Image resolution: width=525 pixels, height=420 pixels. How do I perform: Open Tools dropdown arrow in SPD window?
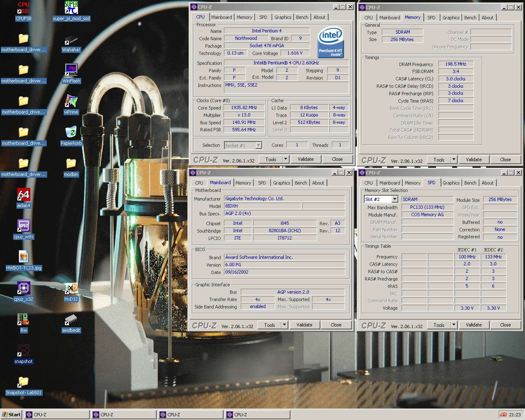point(454,325)
